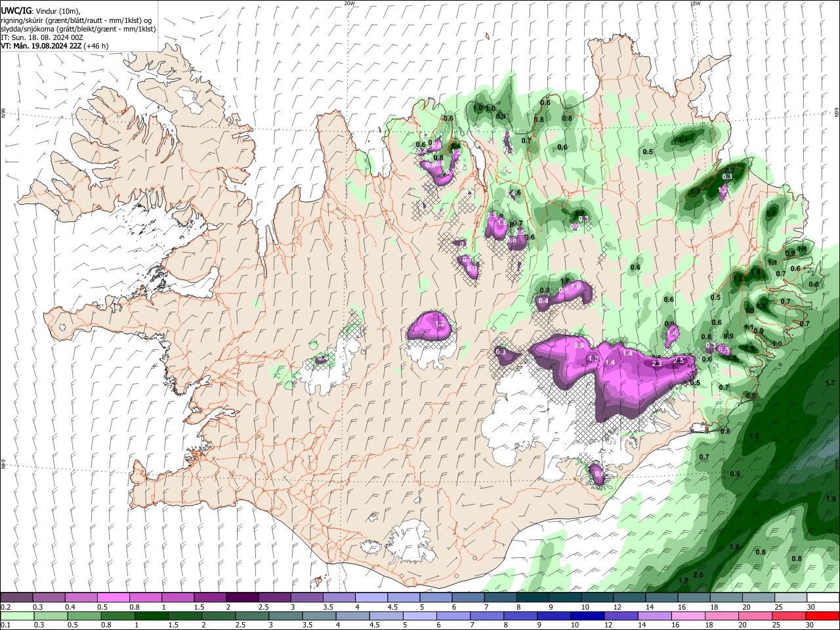
Task: Click the dark teal swatch on snow scale
Action: pos(532,597)
